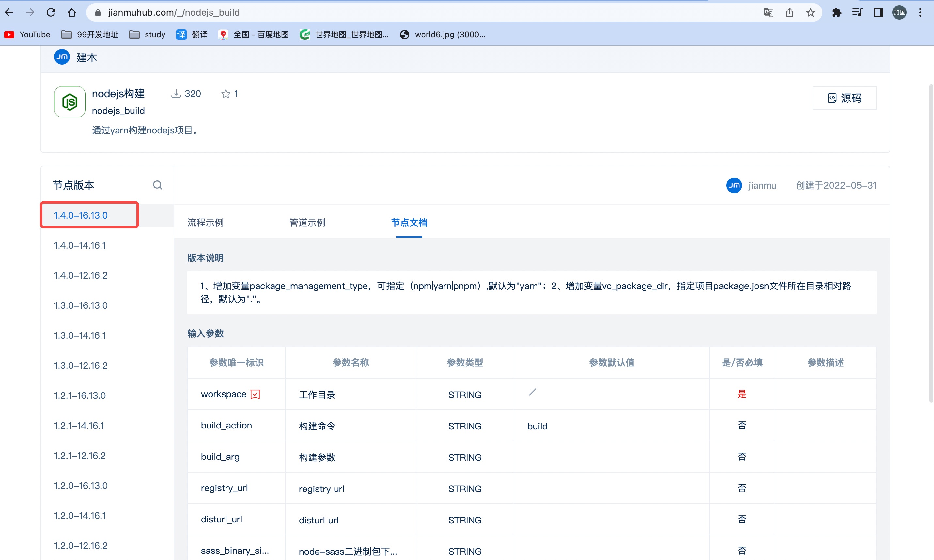Click the build_action parameter cell
934x560 pixels.
237,425
